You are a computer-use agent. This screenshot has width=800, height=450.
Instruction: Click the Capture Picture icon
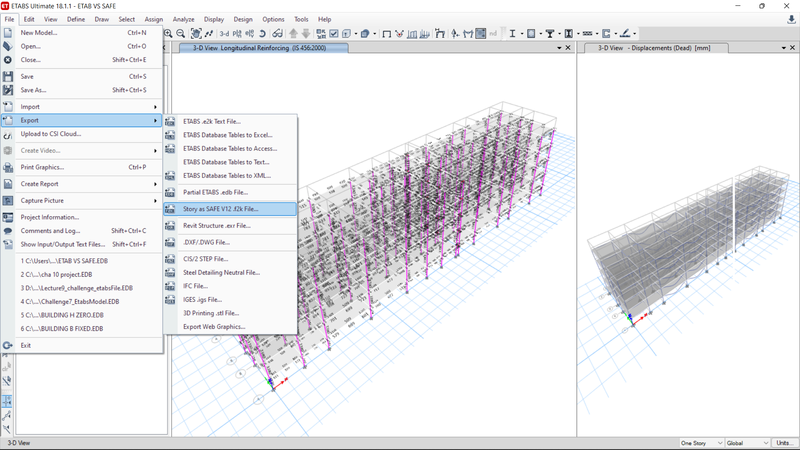(8, 201)
